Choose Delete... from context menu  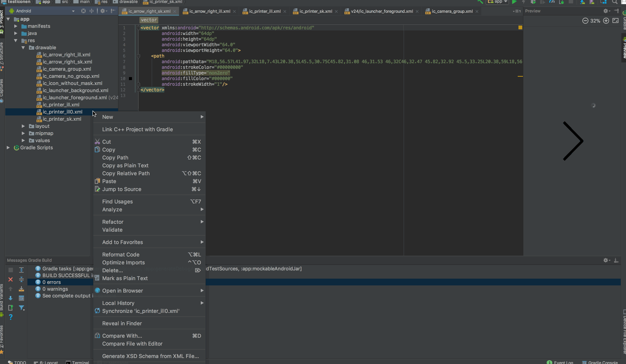149,270
